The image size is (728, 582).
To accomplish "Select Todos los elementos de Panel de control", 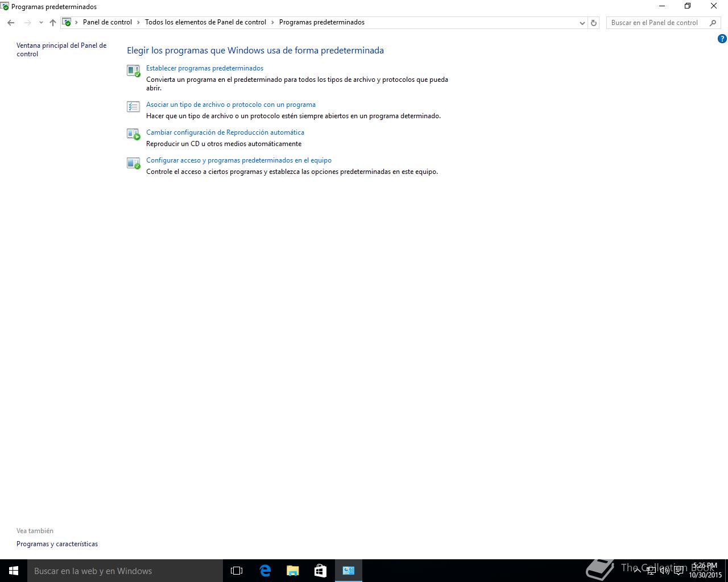I will (x=205, y=23).
